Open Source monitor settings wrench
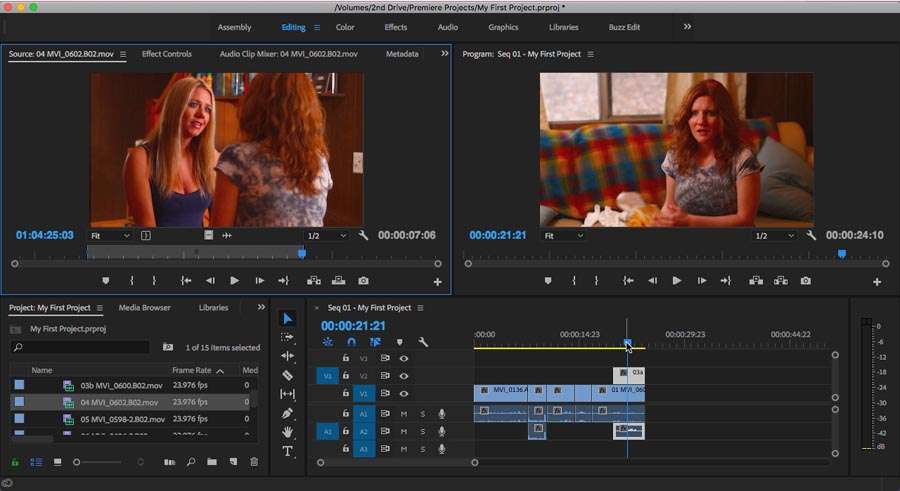 click(x=363, y=235)
